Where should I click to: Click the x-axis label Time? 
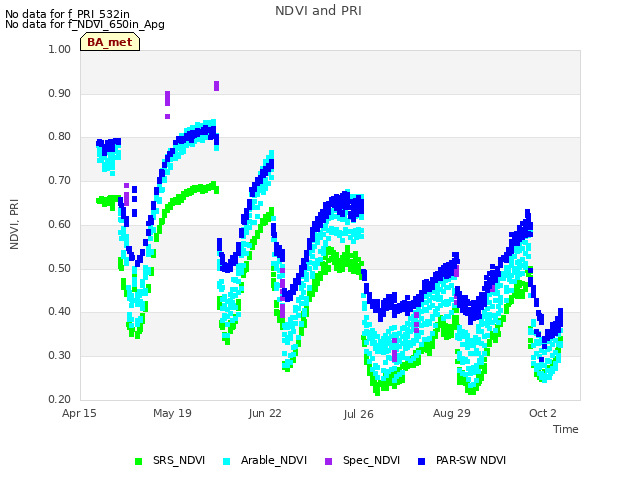click(566, 429)
